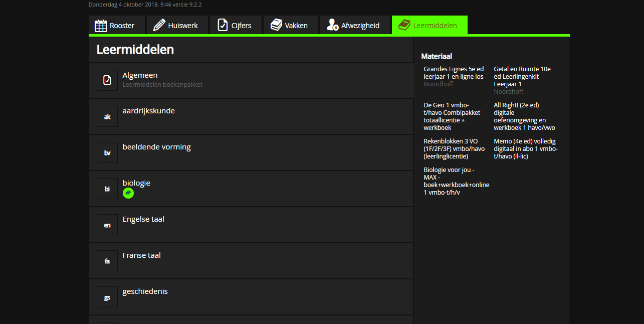644x324 pixels.
Task: Open De Geo 1 Combipakket material
Action: 452,116
